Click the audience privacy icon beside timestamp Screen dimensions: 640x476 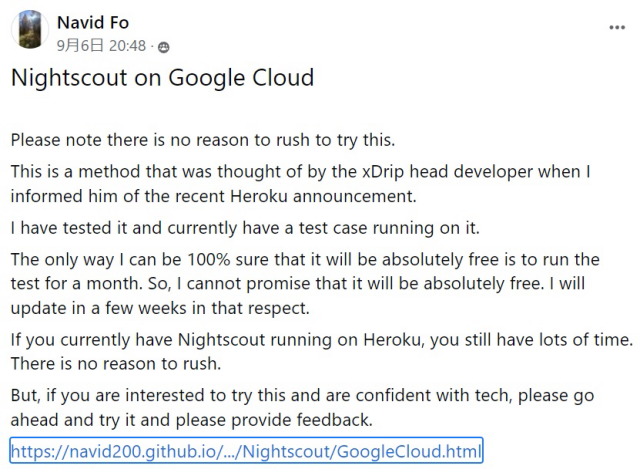[x=165, y=47]
